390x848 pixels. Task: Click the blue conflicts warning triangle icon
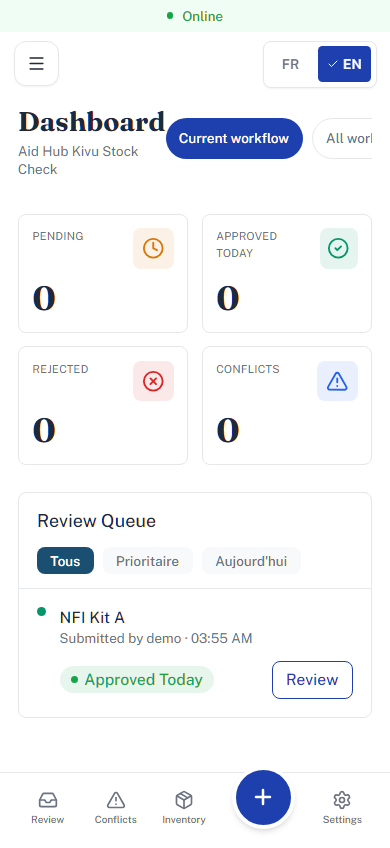(x=338, y=381)
